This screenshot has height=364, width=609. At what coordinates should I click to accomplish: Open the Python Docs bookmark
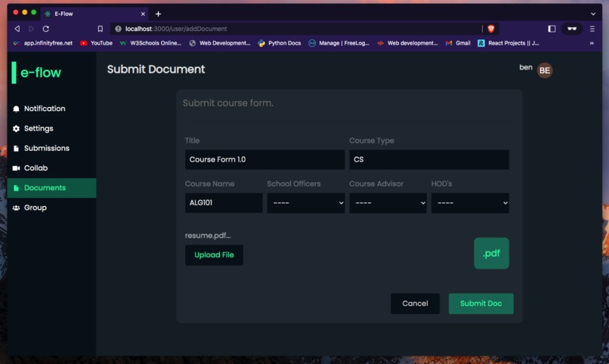pos(280,43)
